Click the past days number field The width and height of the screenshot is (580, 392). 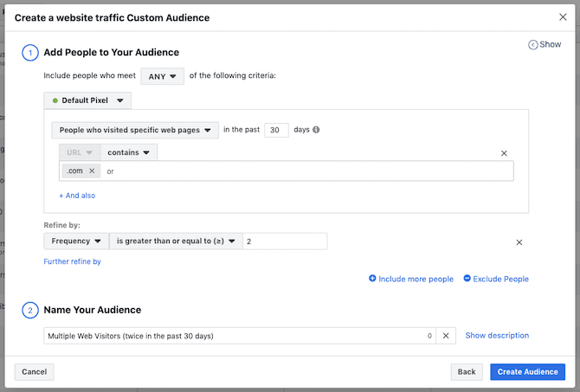coord(276,131)
